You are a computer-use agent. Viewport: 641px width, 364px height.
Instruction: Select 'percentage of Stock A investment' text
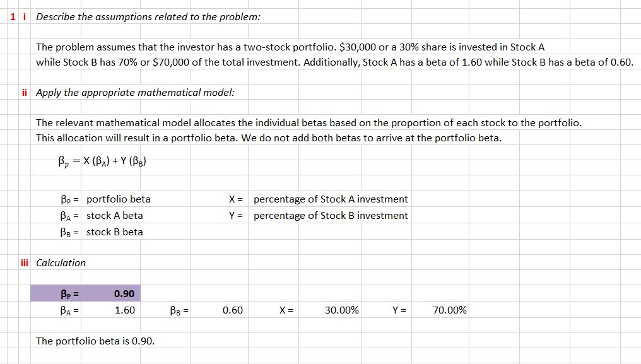pyautogui.click(x=331, y=199)
